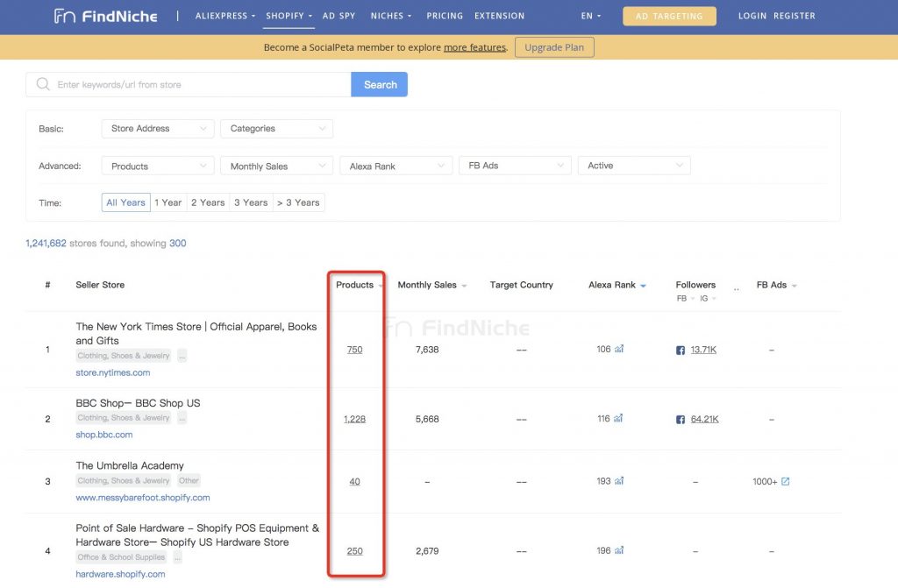Open the 64.21K followers link

(704, 419)
